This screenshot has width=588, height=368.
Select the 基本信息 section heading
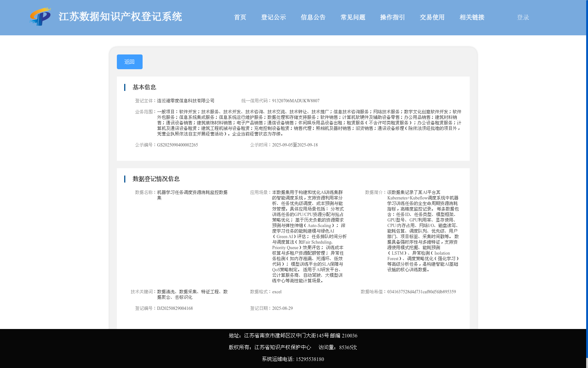point(144,87)
